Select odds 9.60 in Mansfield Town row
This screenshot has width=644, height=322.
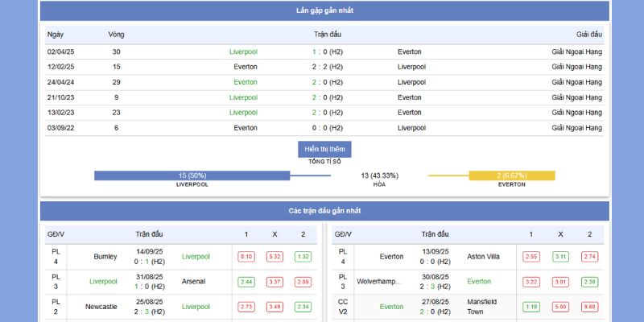pyautogui.click(x=590, y=307)
